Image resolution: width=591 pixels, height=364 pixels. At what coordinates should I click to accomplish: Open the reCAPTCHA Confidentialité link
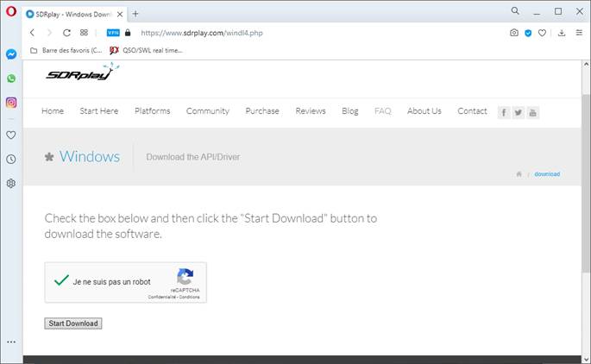click(161, 297)
